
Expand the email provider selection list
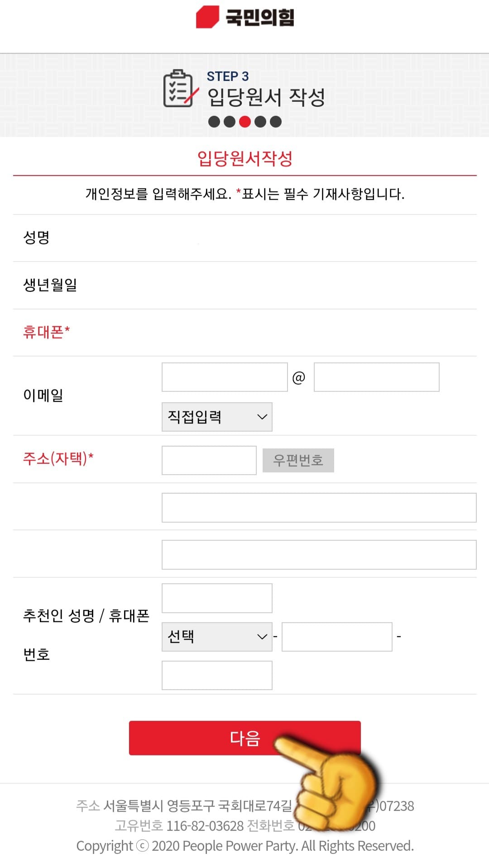216,416
